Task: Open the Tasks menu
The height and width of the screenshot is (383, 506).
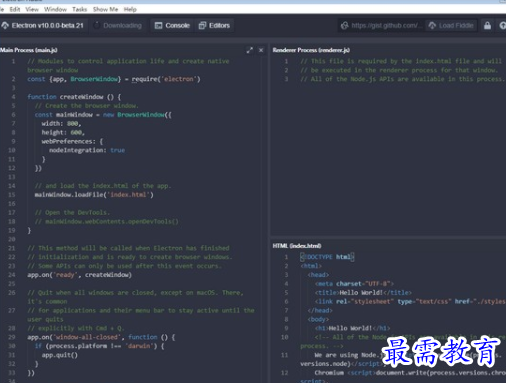Action: tap(79, 9)
